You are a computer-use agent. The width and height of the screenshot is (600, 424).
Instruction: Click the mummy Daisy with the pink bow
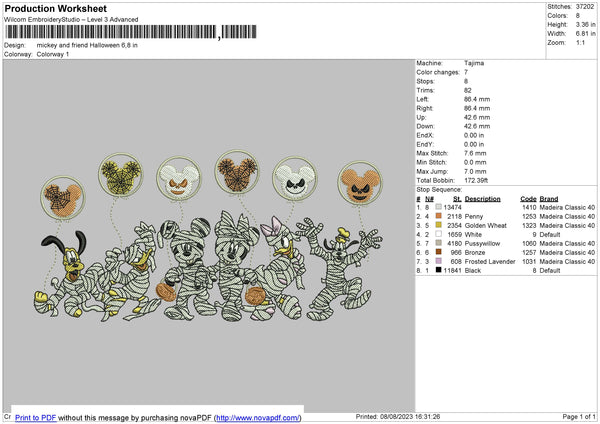pyautogui.click(x=281, y=268)
